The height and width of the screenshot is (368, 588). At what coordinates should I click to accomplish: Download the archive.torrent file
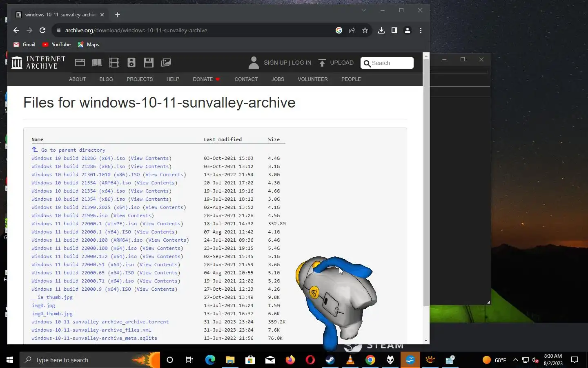[100, 322]
